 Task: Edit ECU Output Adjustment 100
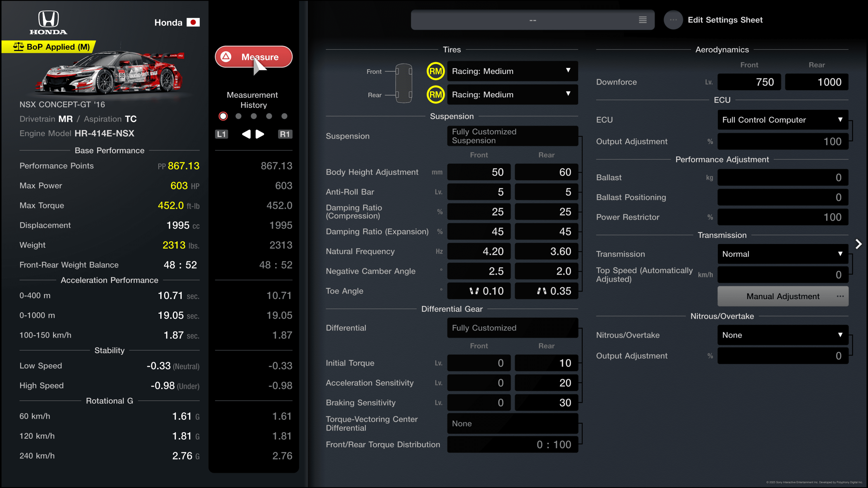(783, 141)
